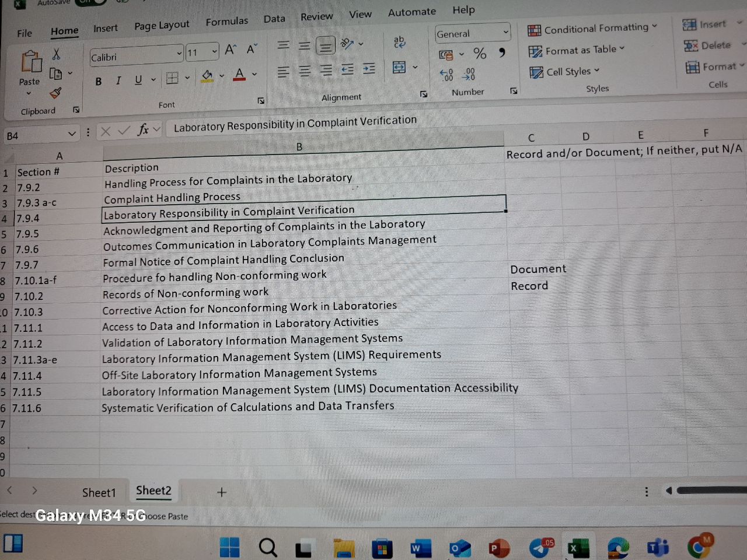This screenshot has height=560, width=747.
Task: Click the Format Painter icon
Action: (55, 93)
